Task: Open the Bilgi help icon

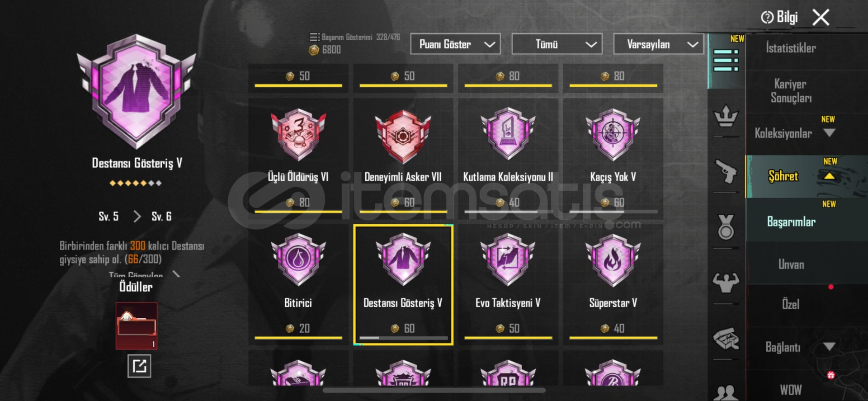Action: click(x=767, y=18)
